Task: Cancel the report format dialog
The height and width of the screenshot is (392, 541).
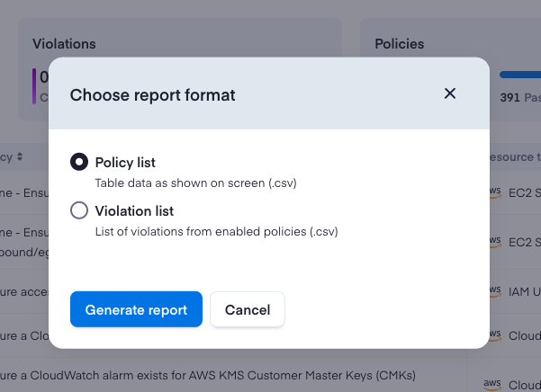Action: (x=248, y=309)
